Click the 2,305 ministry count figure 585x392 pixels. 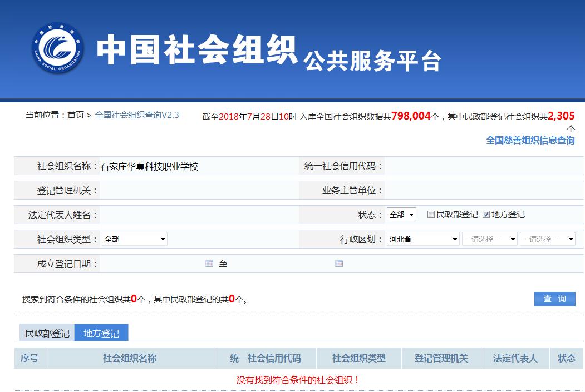561,116
